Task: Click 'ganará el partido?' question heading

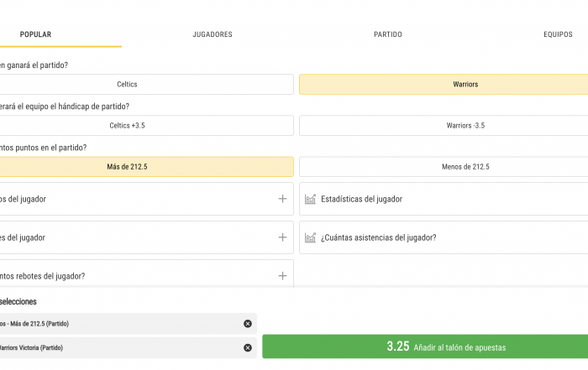Action: click(x=37, y=65)
